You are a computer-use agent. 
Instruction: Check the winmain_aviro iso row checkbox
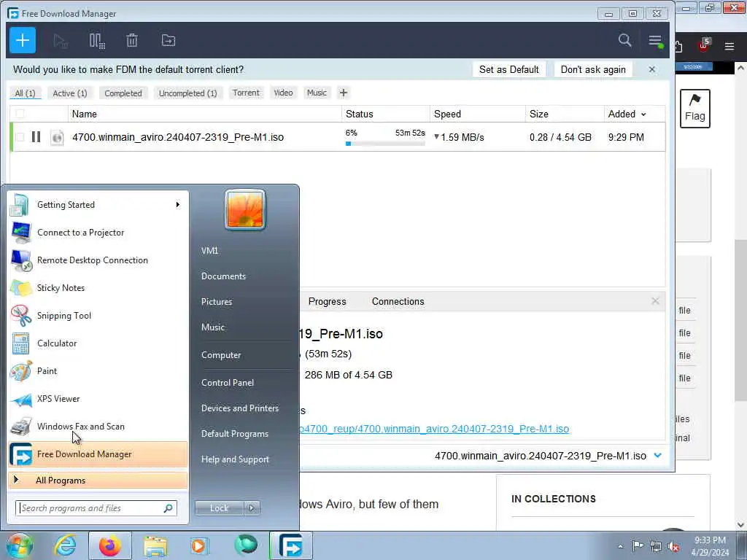click(x=20, y=137)
